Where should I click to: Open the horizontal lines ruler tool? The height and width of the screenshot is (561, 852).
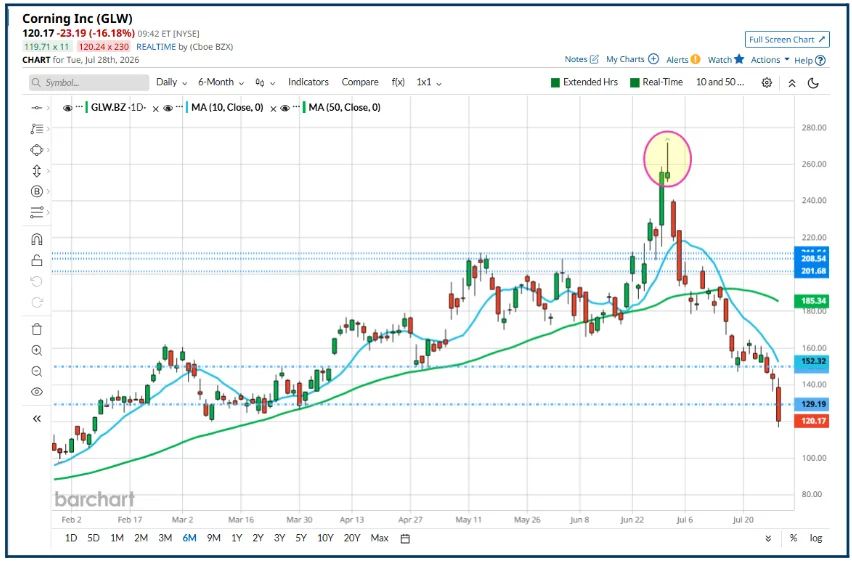pos(36,212)
